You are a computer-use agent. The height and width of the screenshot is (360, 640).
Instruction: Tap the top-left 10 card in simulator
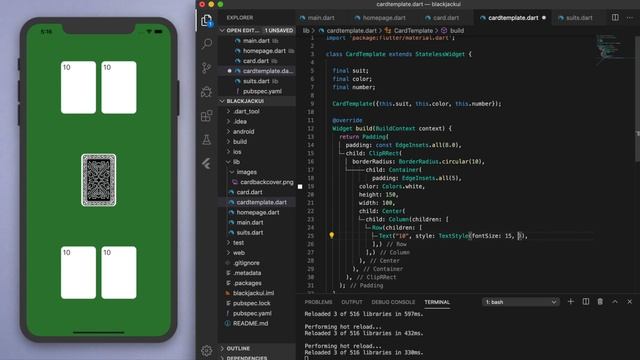click(78, 87)
